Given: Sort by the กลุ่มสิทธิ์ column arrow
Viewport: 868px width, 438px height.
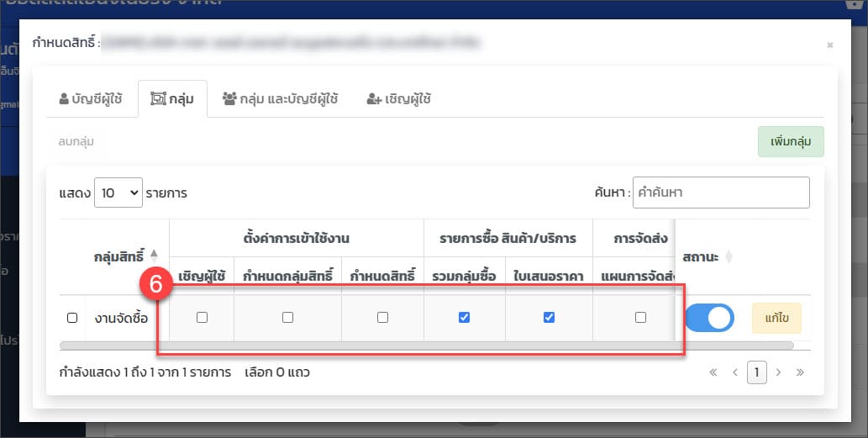Looking at the screenshot, I should tap(153, 253).
